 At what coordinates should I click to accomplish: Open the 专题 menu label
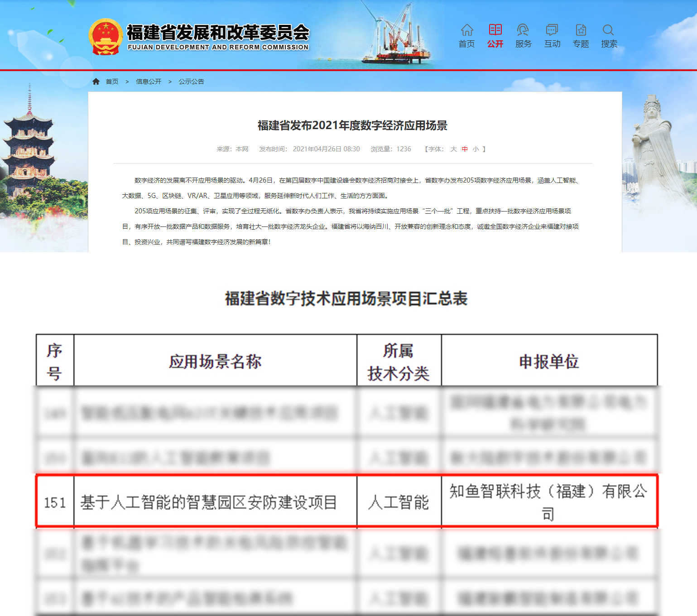(x=581, y=44)
